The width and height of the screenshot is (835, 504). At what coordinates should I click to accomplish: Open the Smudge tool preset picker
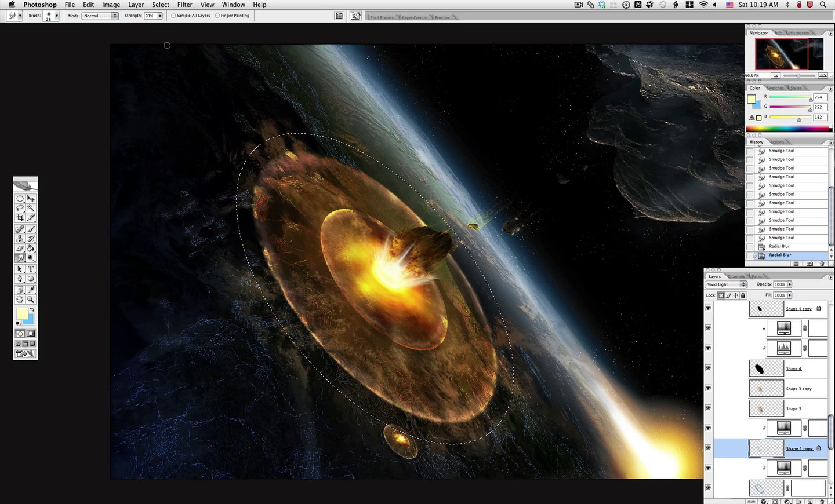pos(14,16)
